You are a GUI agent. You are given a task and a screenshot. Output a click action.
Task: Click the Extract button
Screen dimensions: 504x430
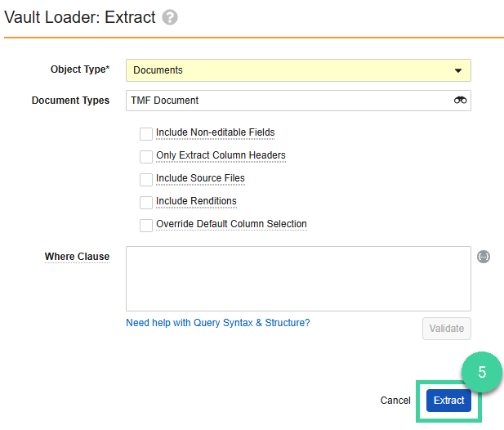(448, 401)
